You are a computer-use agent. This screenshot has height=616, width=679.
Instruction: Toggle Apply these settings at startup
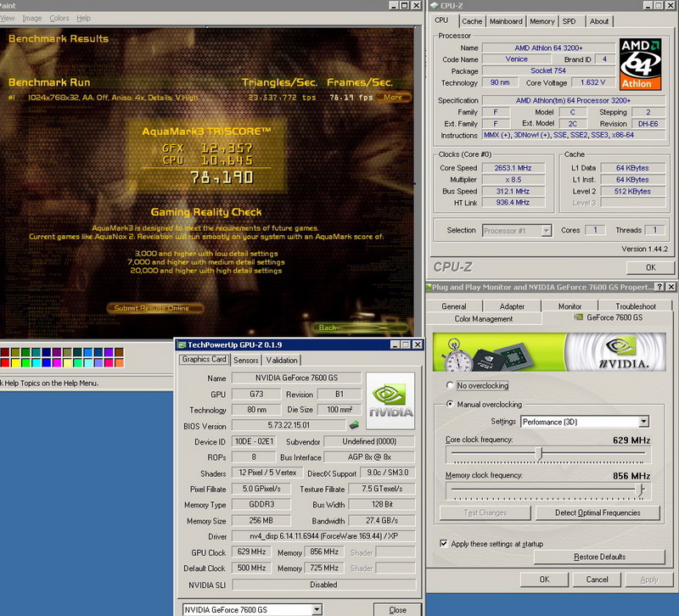(443, 543)
